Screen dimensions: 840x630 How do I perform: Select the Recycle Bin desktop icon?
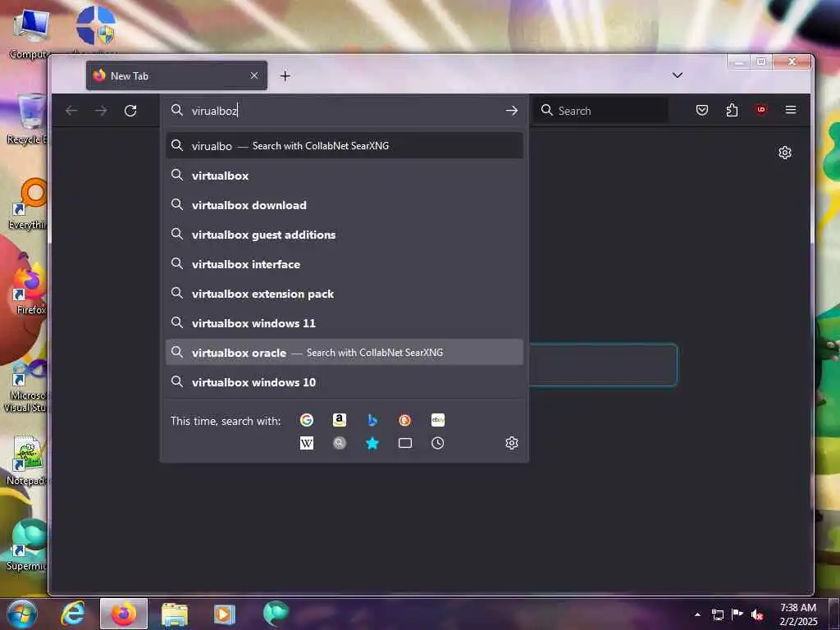tap(27, 119)
